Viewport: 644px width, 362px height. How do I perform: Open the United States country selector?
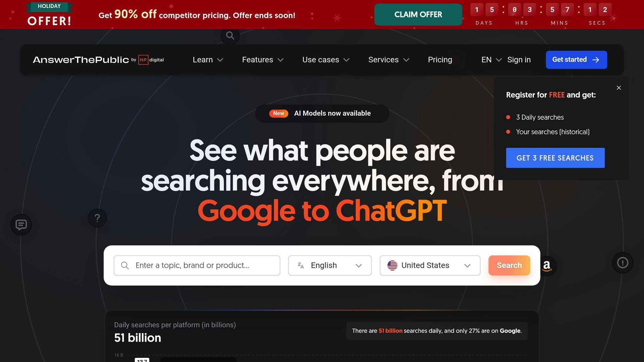[430, 266]
